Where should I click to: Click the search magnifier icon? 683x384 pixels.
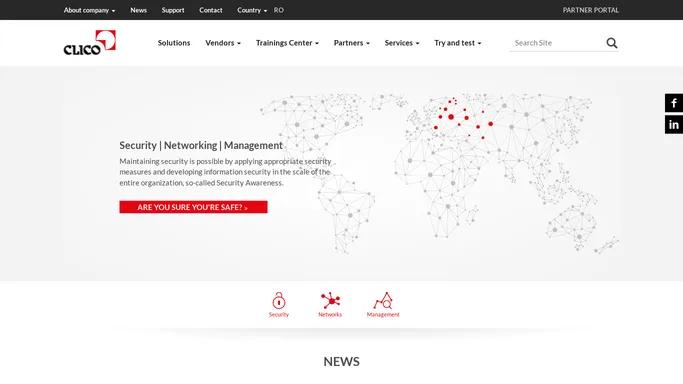point(612,43)
